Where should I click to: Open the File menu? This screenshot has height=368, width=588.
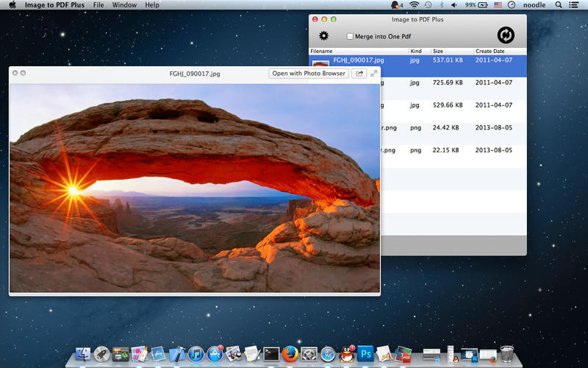tap(98, 5)
